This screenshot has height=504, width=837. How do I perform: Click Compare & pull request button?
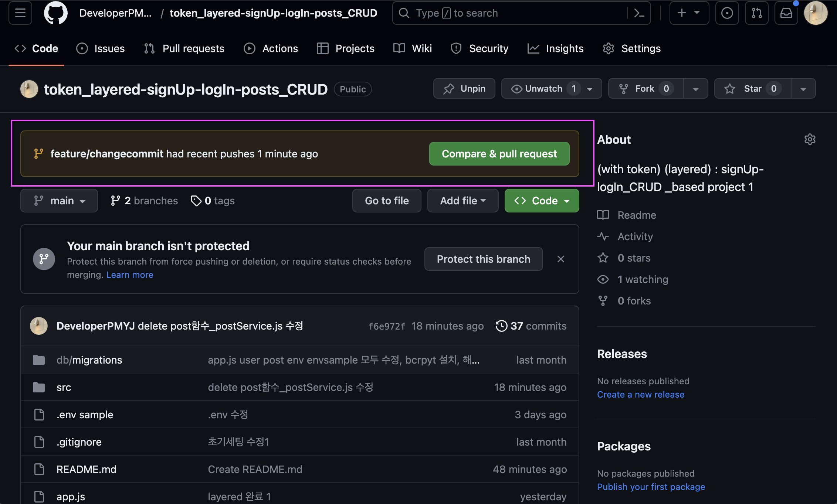[x=499, y=154]
